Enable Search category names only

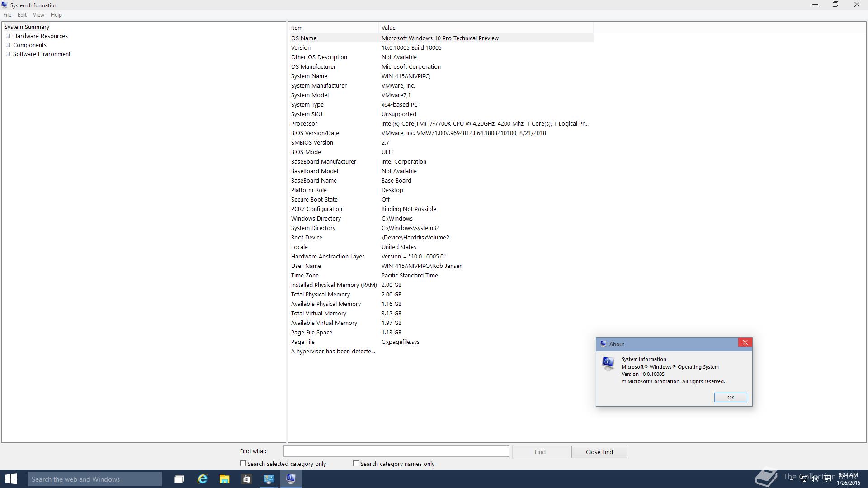356,464
